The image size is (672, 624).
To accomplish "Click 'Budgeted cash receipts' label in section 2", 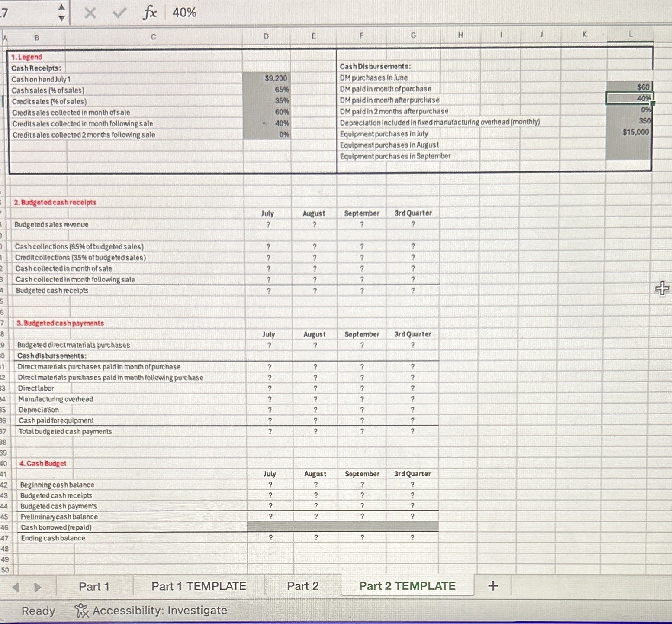I will pos(52,291).
